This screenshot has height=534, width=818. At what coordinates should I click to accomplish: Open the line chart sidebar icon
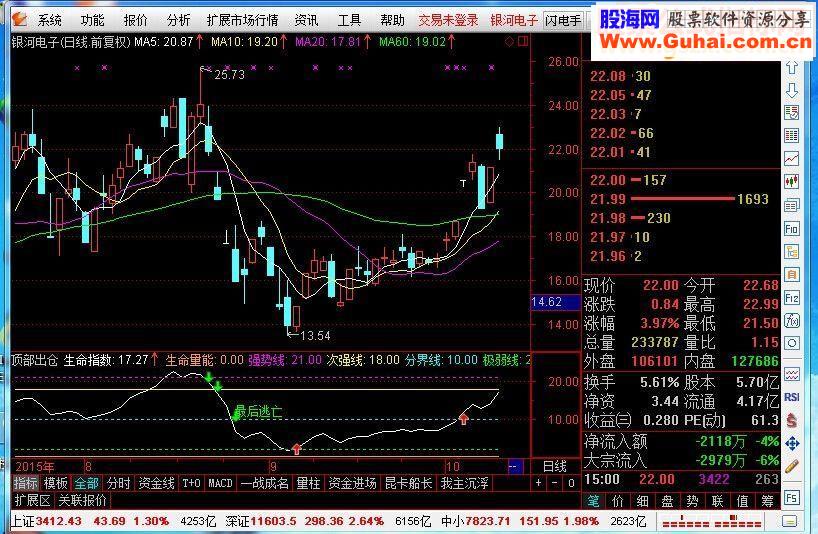point(791,159)
